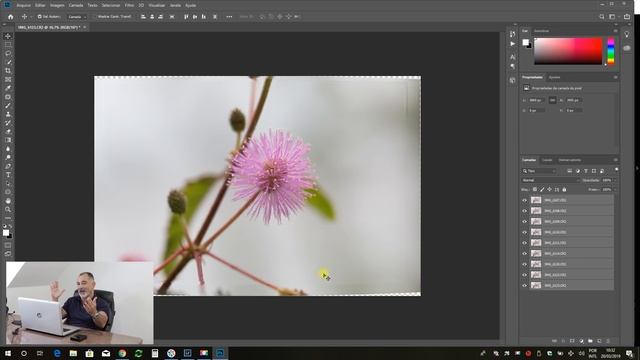Click the search magnifier in the top-right corner
Screen dimensions: 640x360
(x=602, y=17)
